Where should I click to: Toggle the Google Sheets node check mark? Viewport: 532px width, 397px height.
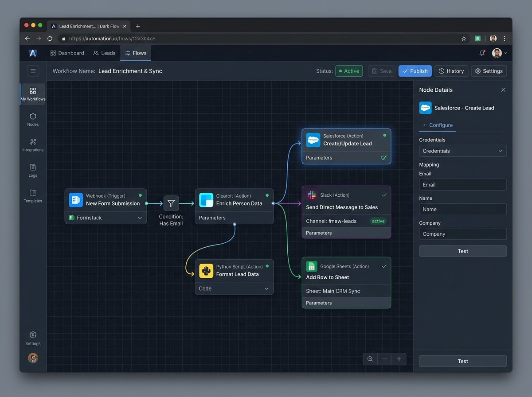click(384, 266)
